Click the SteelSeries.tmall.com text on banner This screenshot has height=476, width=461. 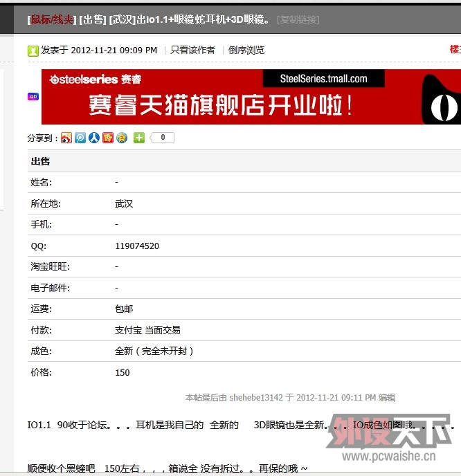click(x=323, y=79)
